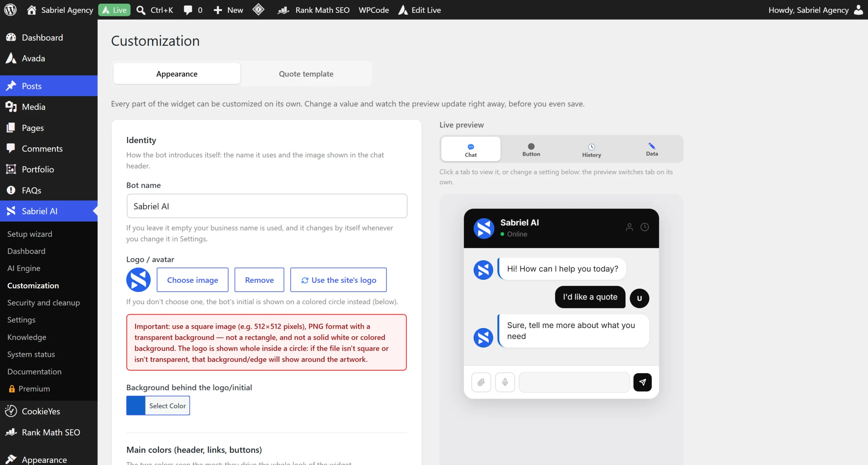This screenshot has width=868, height=465.
Task: Open the Documentation submenu item
Action: [x=35, y=371]
